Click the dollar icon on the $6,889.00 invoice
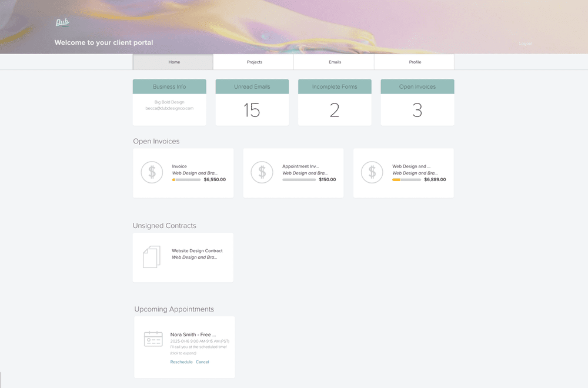Image resolution: width=588 pixels, height=388 pixels. pos(372,172)
